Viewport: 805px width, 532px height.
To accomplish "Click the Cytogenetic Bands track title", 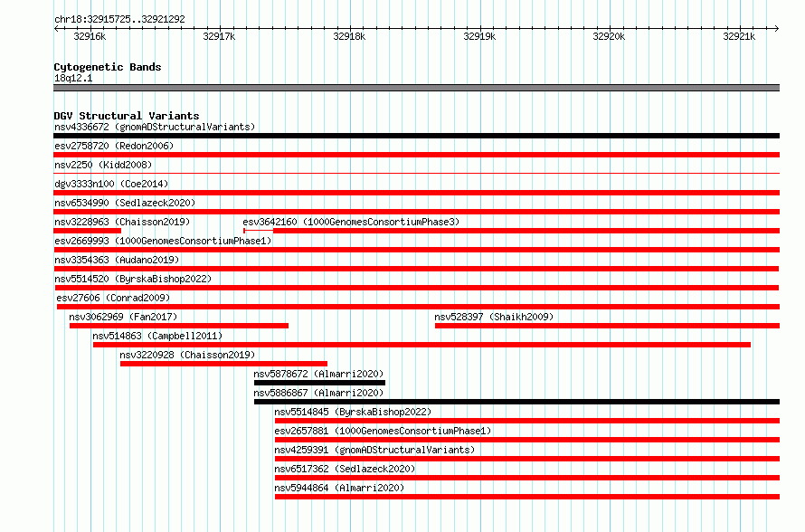I will click(x=108, y=67).
